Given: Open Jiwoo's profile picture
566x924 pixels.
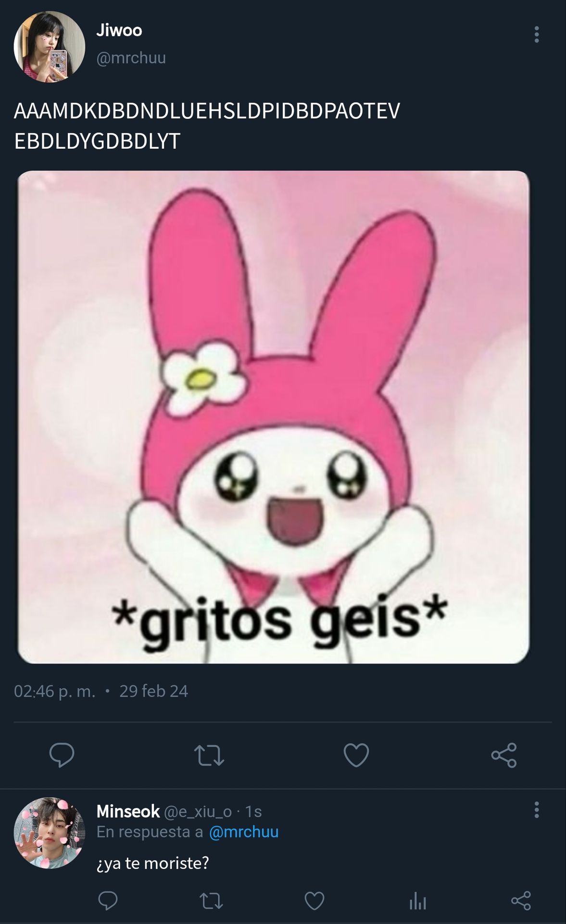Looking at the screenshot, I should tap(50, 47).
